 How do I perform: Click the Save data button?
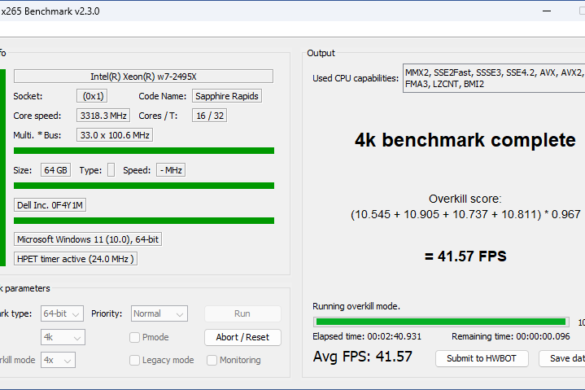[x=562, y=359]
